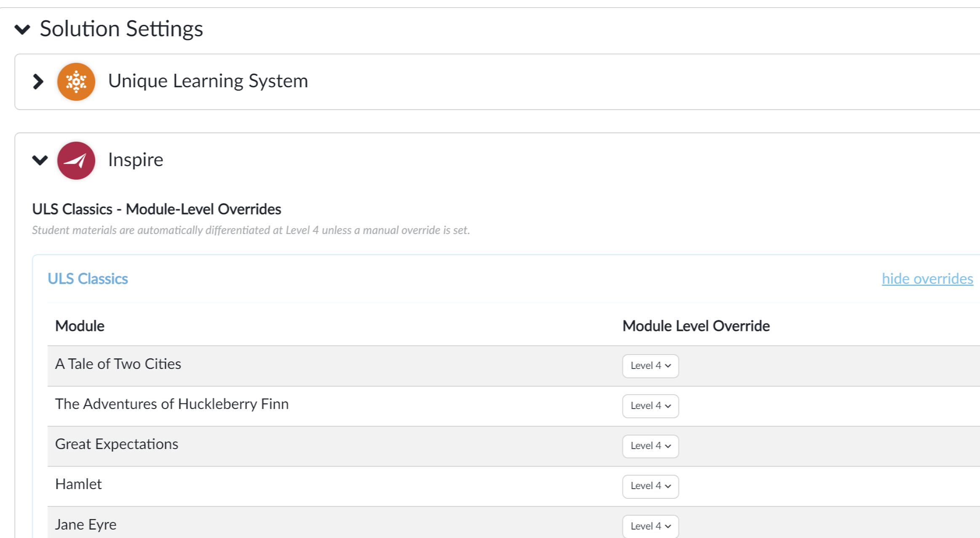Open level dropdown for A Tale of Two Cities

pos(651,366)
